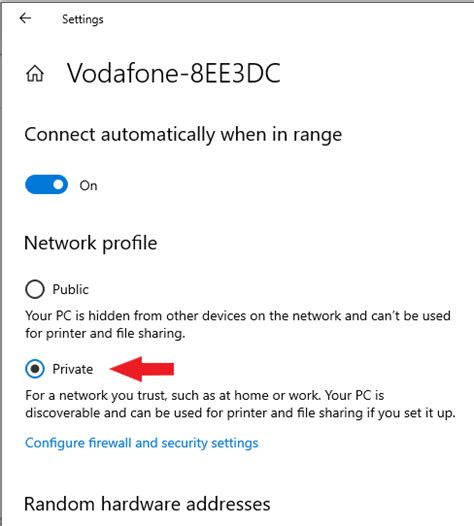Go back using the arrow icon
Image resolution: width=474 pixels, height=526 pixels.
pyautogui.click(x=25, y=18)
